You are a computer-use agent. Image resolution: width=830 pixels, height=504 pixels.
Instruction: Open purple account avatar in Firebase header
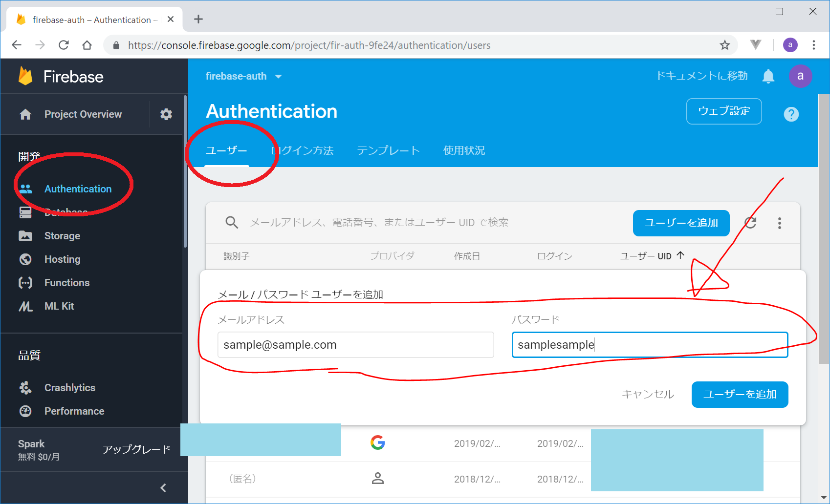[800, 76]
